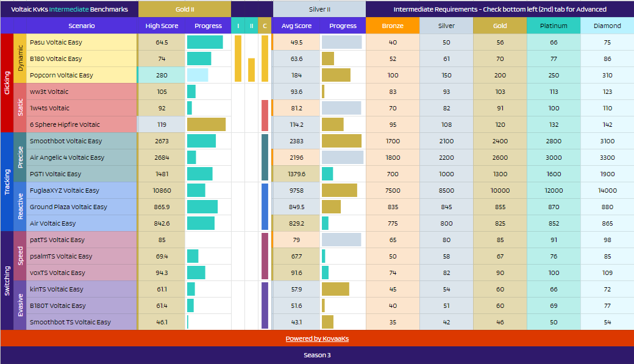
Task: Select the 6 Sphere Hipfire Voltaic scenario
Action: click(81, 124)
